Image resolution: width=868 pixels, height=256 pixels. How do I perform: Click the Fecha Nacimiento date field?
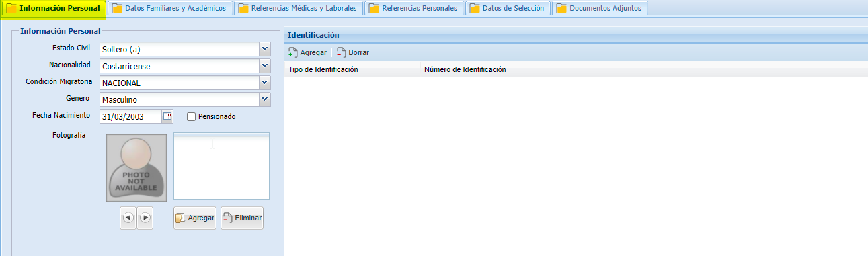tap(131, 116)
